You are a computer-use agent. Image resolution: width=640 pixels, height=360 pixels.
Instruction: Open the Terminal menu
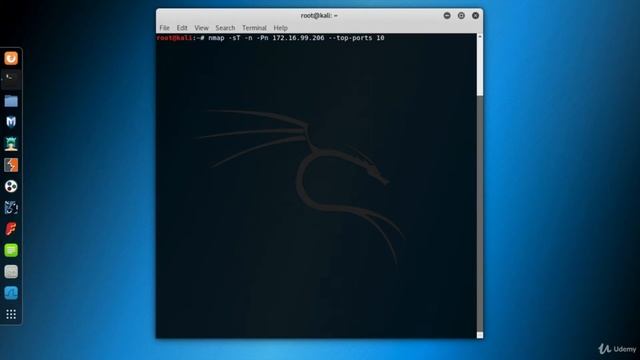coord(254,28)
